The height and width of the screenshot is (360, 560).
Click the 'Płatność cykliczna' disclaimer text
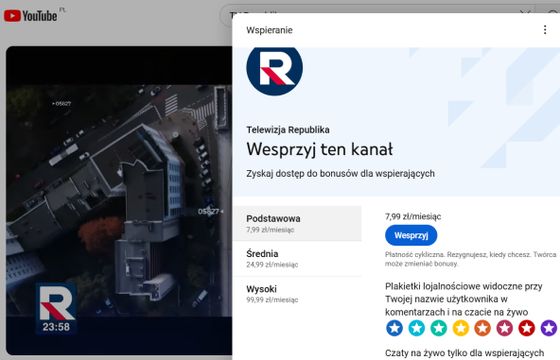pos(470,259)
